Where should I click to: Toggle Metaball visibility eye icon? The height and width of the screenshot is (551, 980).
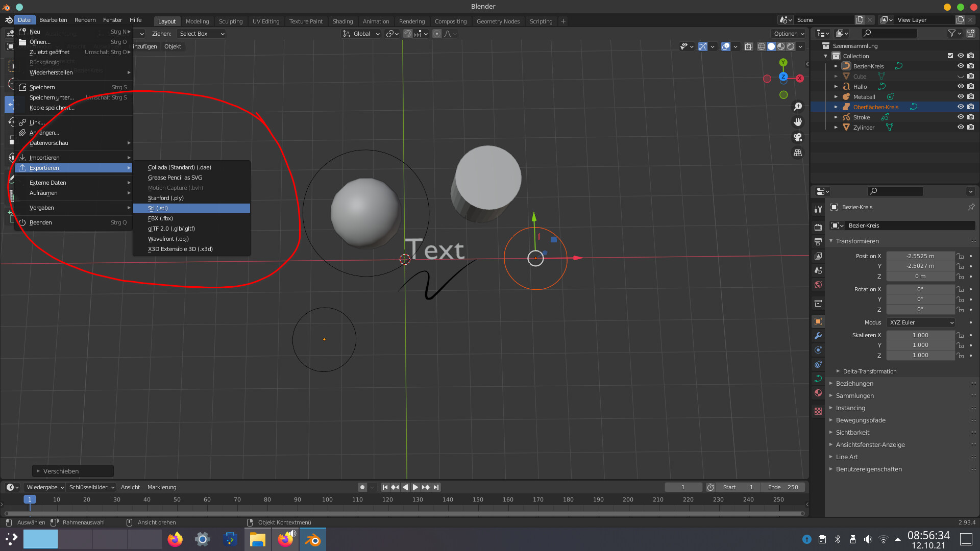(960, 96)
